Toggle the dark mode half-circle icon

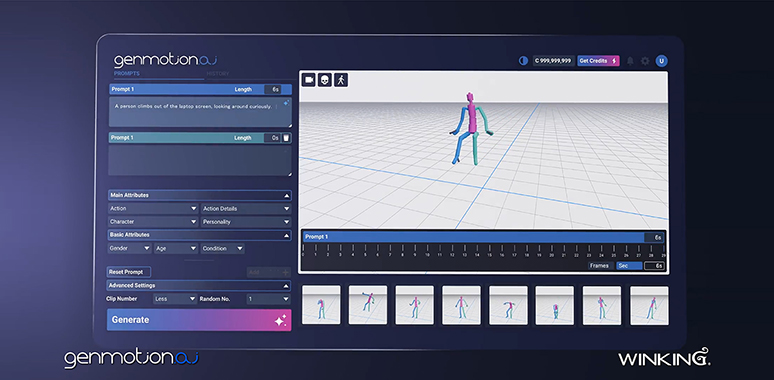(523, 61)
